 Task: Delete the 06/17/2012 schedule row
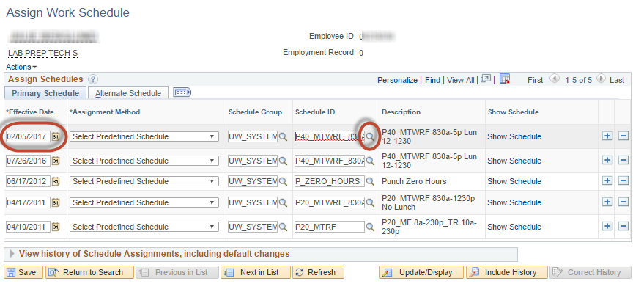pyautogui.click(x=623, y=181)
